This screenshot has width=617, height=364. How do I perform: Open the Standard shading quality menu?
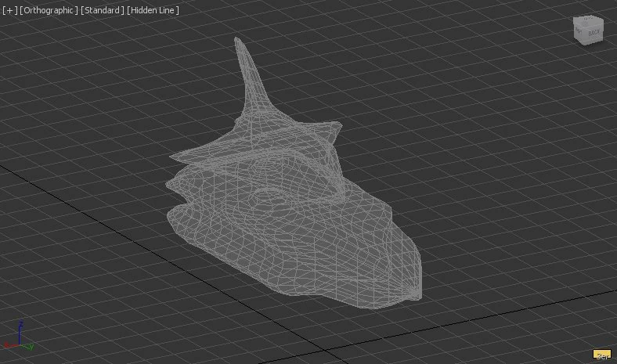(103, 10)
